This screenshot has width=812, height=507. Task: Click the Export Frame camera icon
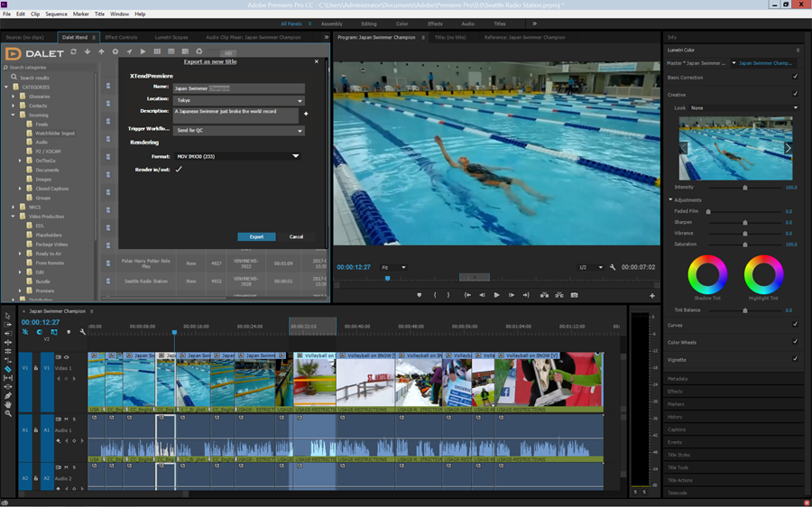click(x=574, y=295)
